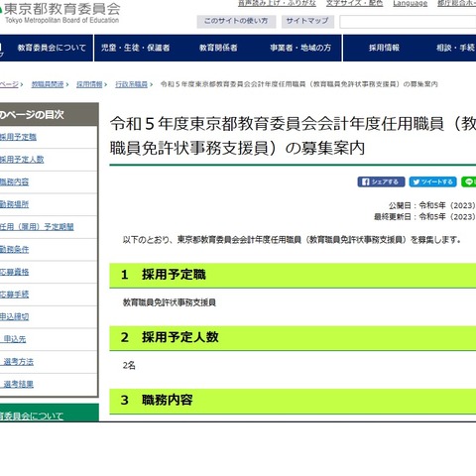Click the main page title heading
The height and width of the screenshot is (476, 476).
[x=293, y=136]
